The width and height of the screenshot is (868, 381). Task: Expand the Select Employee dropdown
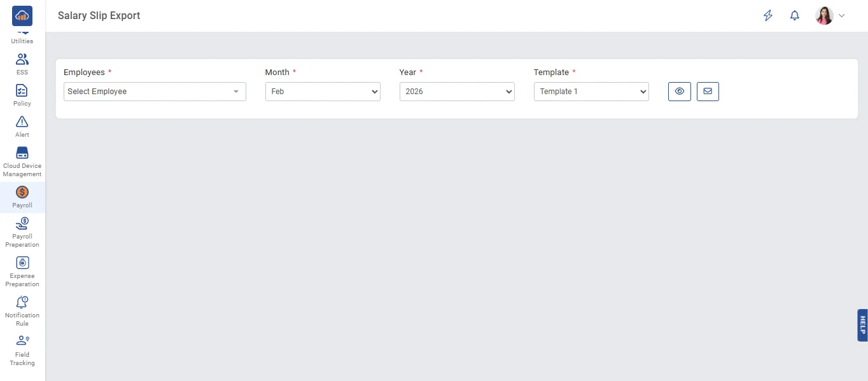155,92
